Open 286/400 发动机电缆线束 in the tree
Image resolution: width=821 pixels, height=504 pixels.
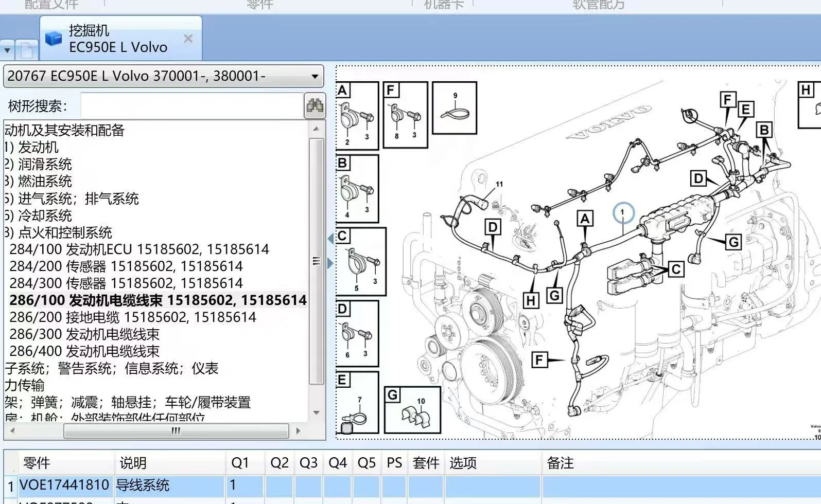tap(84, 351)
